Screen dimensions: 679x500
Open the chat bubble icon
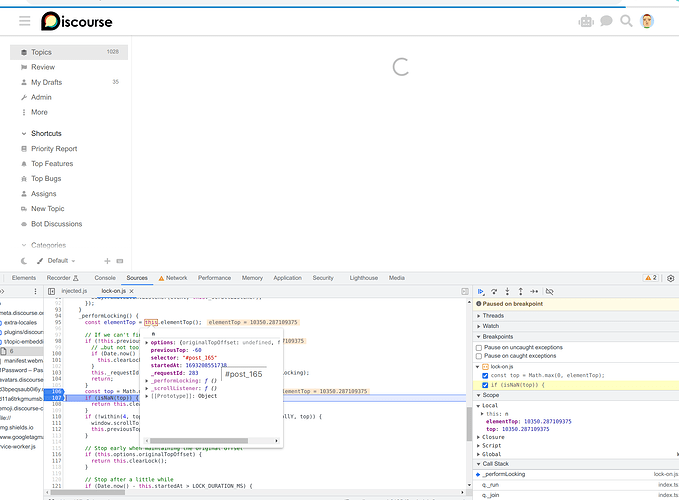pyautogui.click(x=606, y=21)
